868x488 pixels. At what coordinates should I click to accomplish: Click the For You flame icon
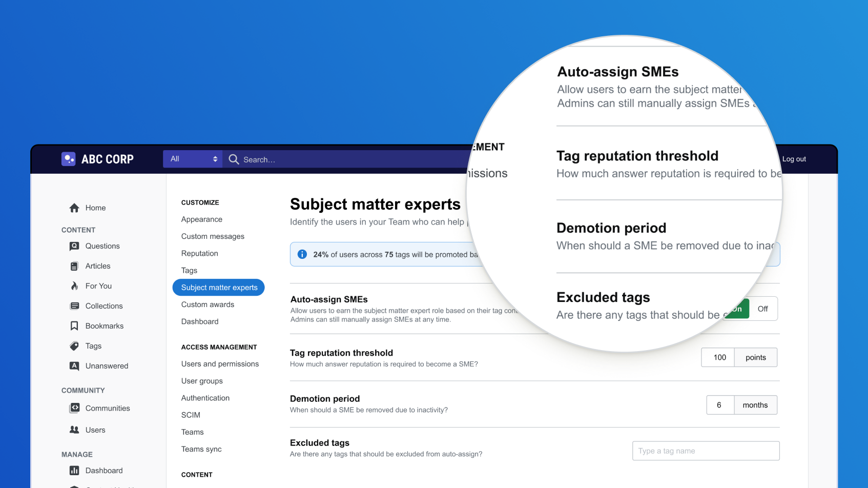(74, 286)
